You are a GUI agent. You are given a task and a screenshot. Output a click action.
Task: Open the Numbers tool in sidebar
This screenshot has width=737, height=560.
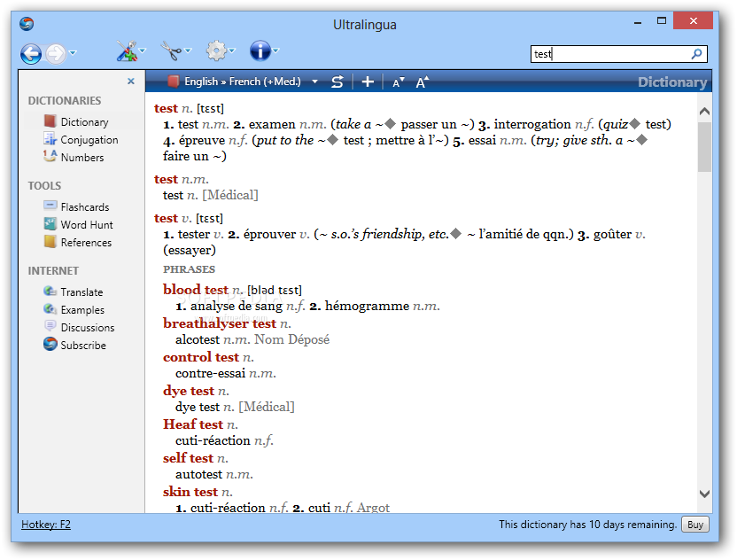[x=82, y=158]
